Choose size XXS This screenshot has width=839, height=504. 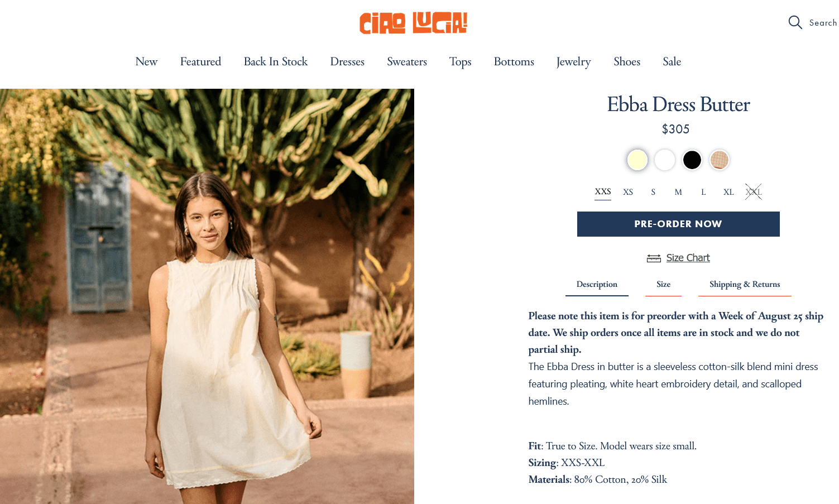click(603, 191)
